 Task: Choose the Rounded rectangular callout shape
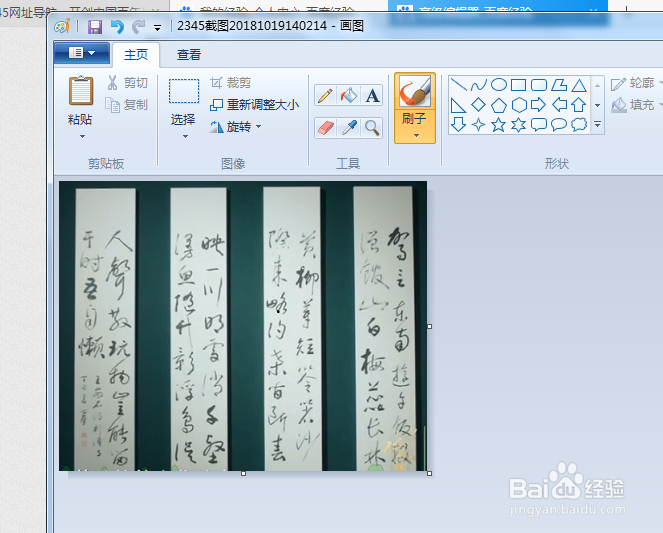(539, 125)
